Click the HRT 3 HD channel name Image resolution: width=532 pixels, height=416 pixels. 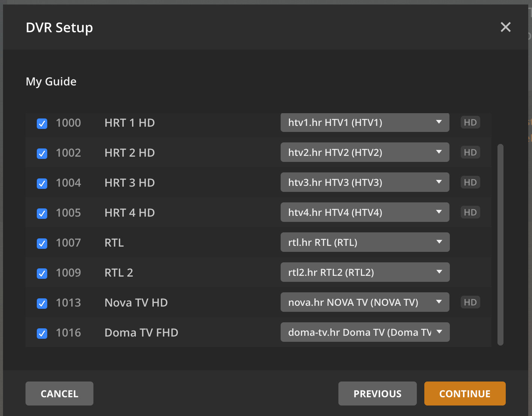[x=129, y=183]
